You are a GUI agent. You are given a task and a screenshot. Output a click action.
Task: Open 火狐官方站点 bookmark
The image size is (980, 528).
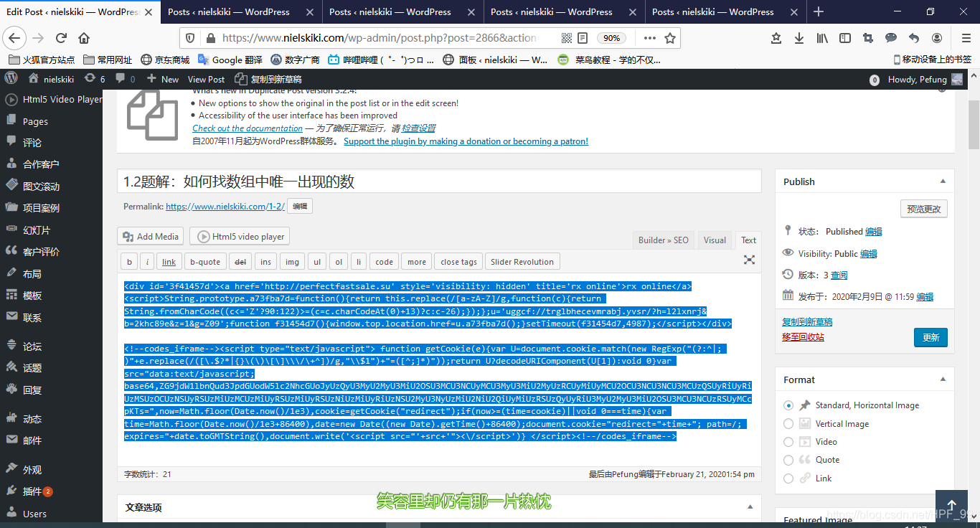tap(42, 60)
